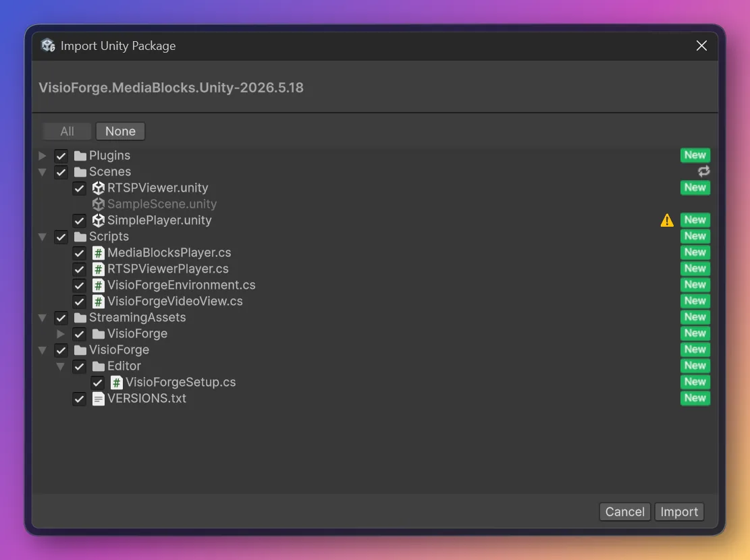This screenshot has height=560, width=750.
Task: Click the Editor folder icon
Action: coord(98,366)
